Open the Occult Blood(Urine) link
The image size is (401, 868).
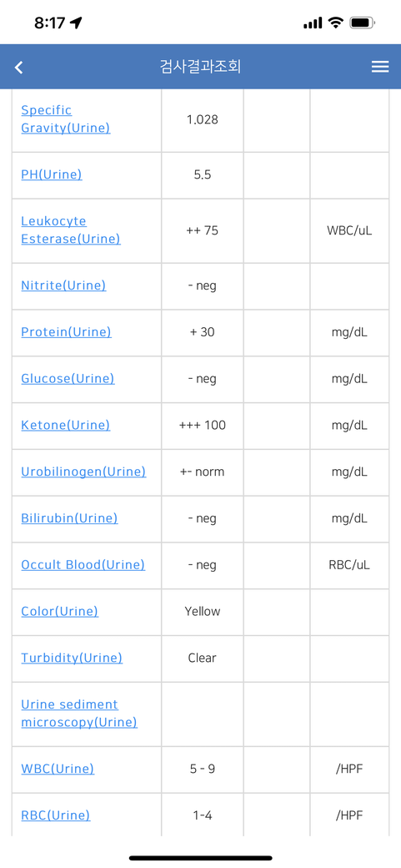[83, 565]
